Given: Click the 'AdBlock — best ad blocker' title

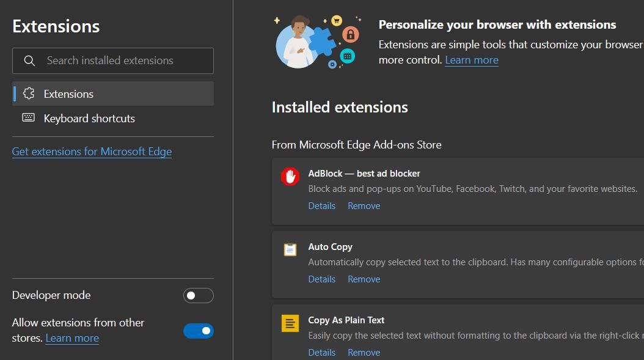Looking at the screenshot, I should click(x=364, y=174).
